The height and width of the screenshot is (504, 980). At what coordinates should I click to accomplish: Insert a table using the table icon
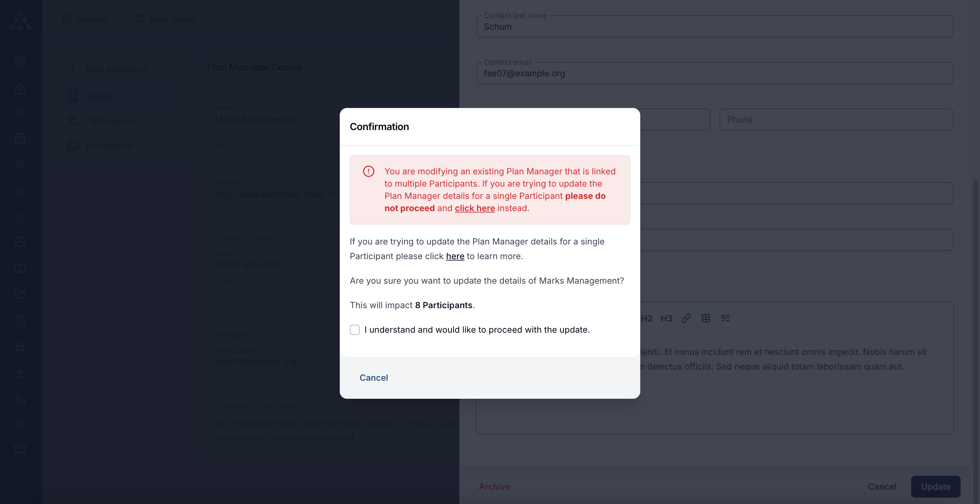tap(706, 318)
